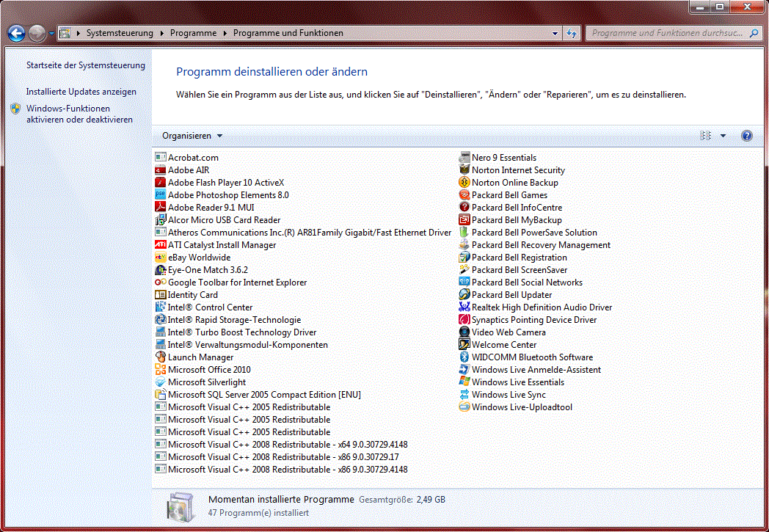Screen dimensions: 769x532
Task: Click the Packard Bell Games icon
Action: point(464,195)
